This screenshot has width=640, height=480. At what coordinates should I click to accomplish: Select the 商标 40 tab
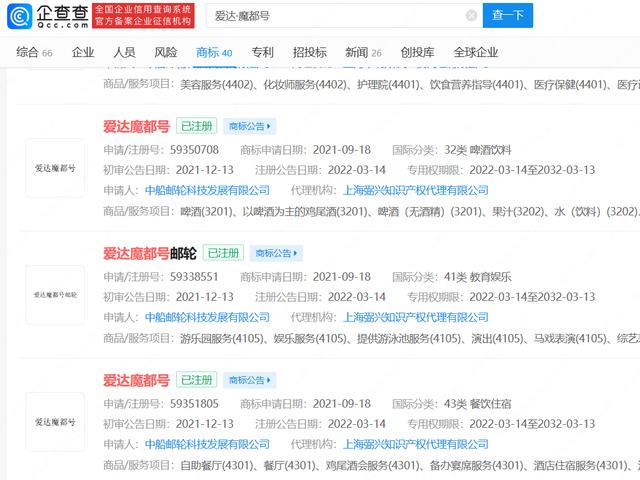pos(214,52)
